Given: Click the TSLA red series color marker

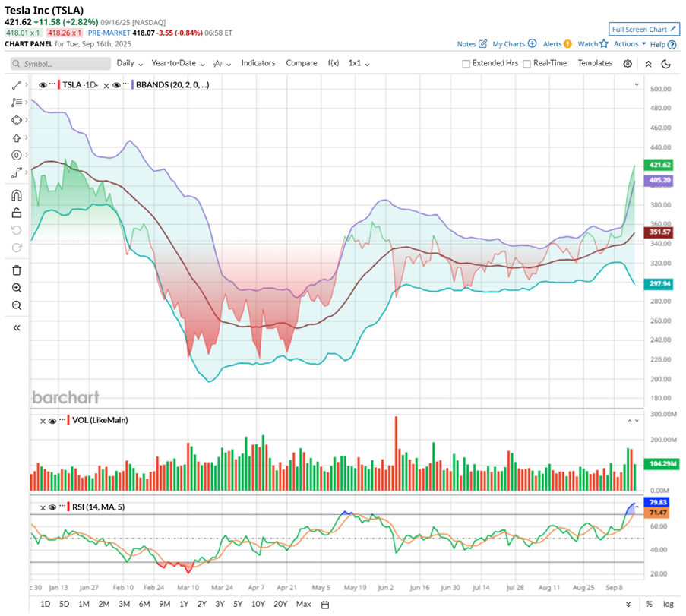Looking at the screenshot, I should coord(59,85).
